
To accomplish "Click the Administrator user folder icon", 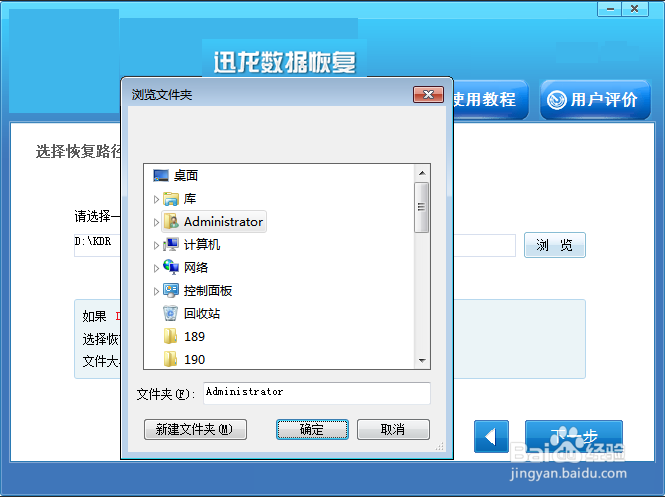I will (171, 222).
